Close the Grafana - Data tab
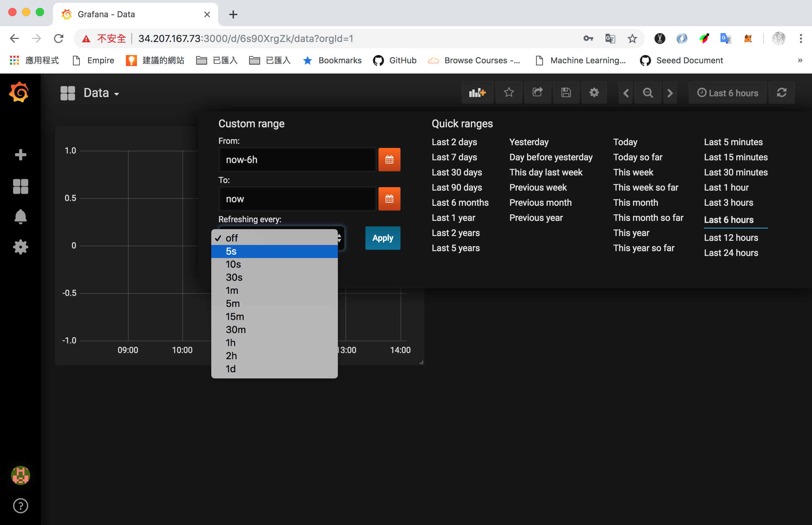812x525 pixels. coord(207,14)
